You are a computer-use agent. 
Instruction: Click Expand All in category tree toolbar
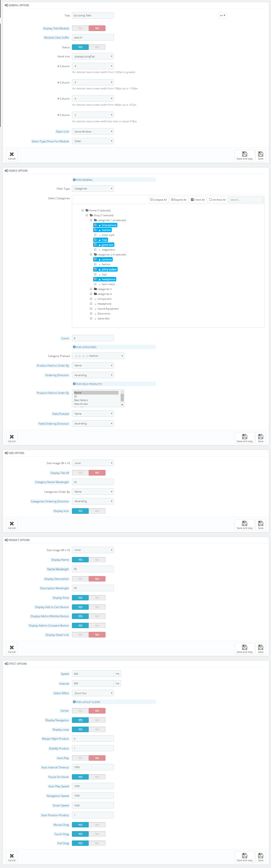tap(179, 200)
